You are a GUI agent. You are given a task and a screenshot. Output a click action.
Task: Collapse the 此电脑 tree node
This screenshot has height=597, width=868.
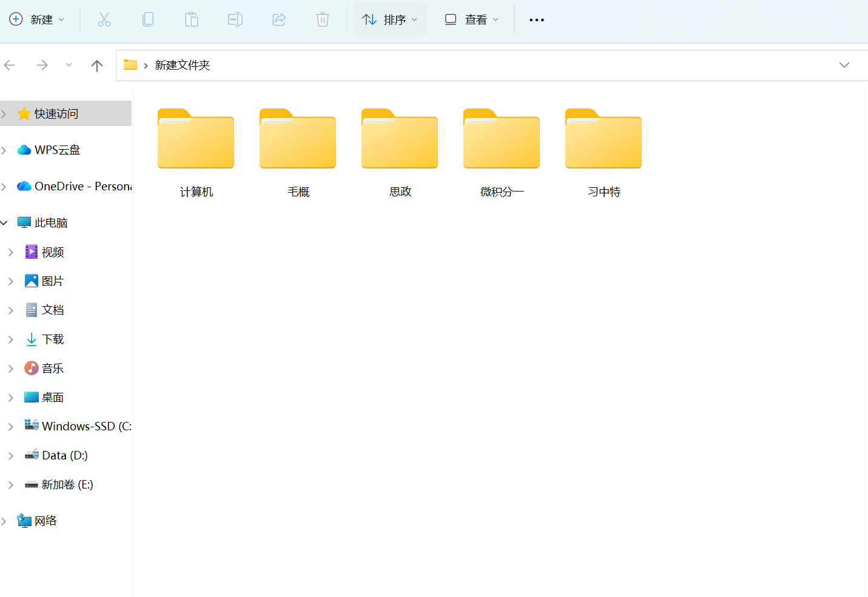[4, 223]
